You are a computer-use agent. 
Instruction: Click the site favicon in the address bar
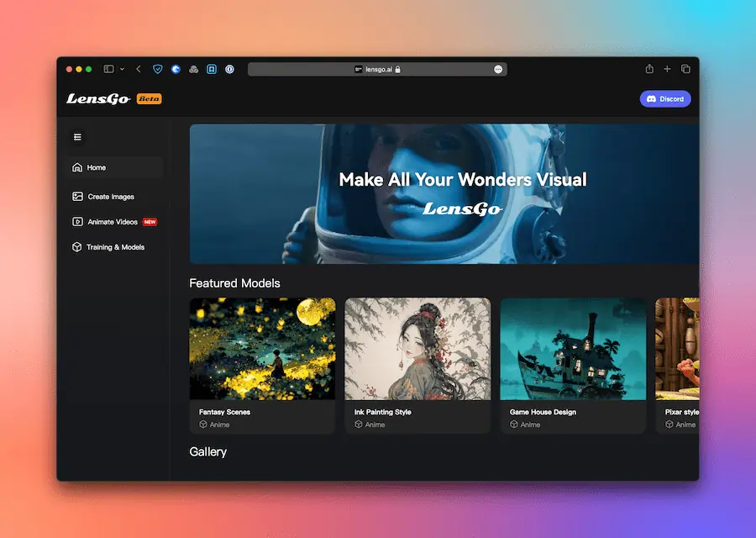[358, 69]
